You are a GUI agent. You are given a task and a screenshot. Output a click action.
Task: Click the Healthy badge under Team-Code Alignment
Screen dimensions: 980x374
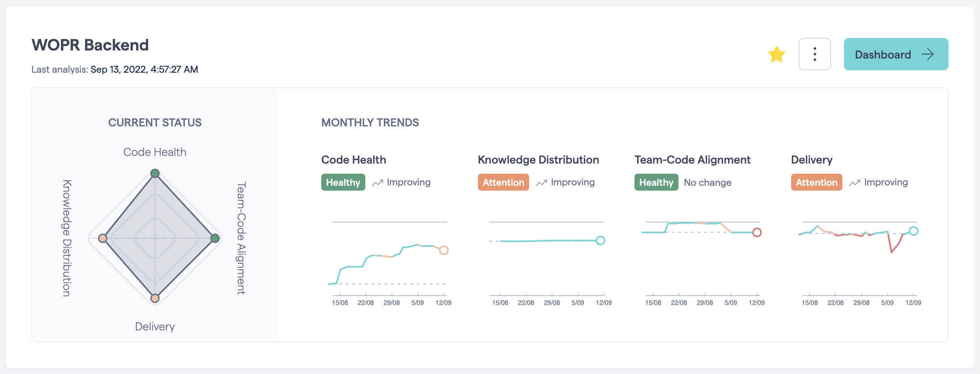(x=656, y=182)
